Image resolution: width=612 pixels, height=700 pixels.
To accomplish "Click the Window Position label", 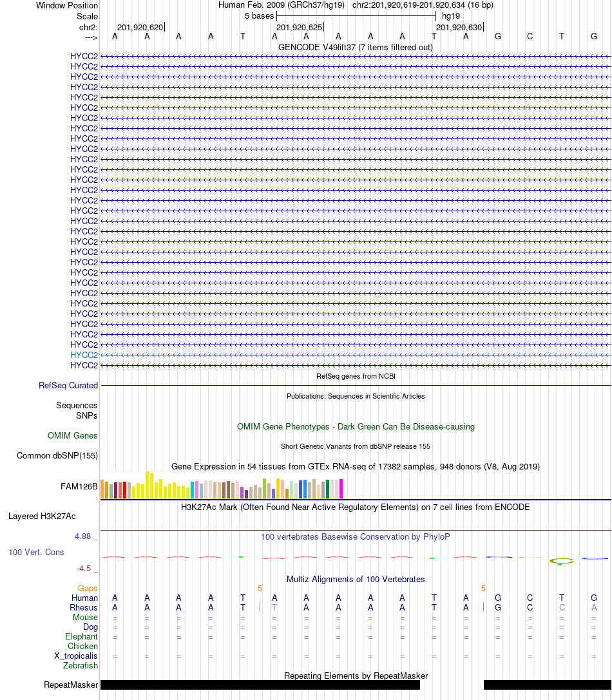I will [67, 5].
